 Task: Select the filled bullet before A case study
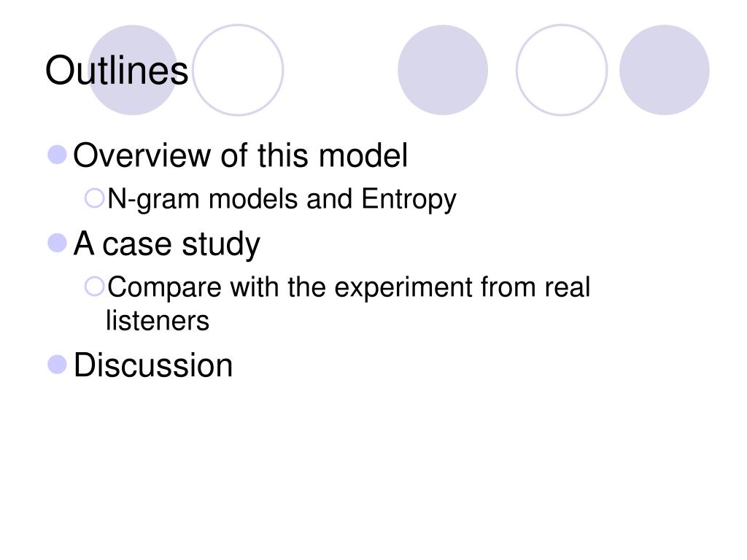pos(57,243)
